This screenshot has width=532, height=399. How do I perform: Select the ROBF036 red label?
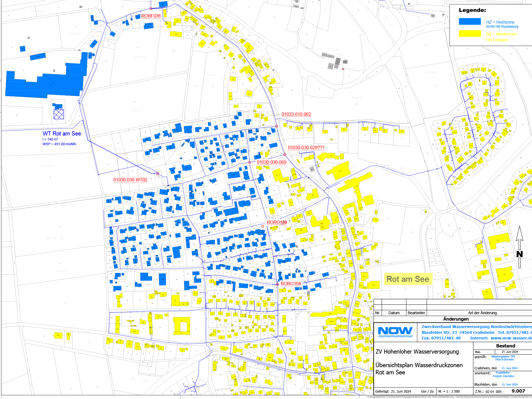[x=151, y=16]
